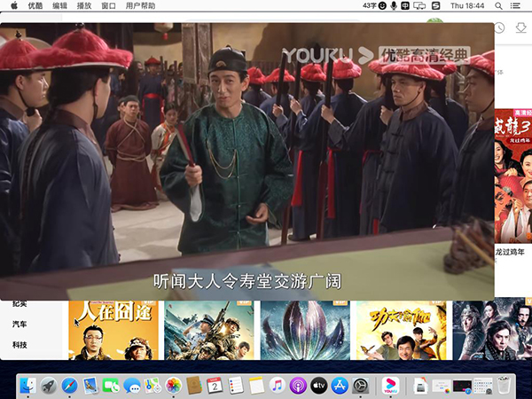
Task: Open Notification Center list icon
Action: 520,5
